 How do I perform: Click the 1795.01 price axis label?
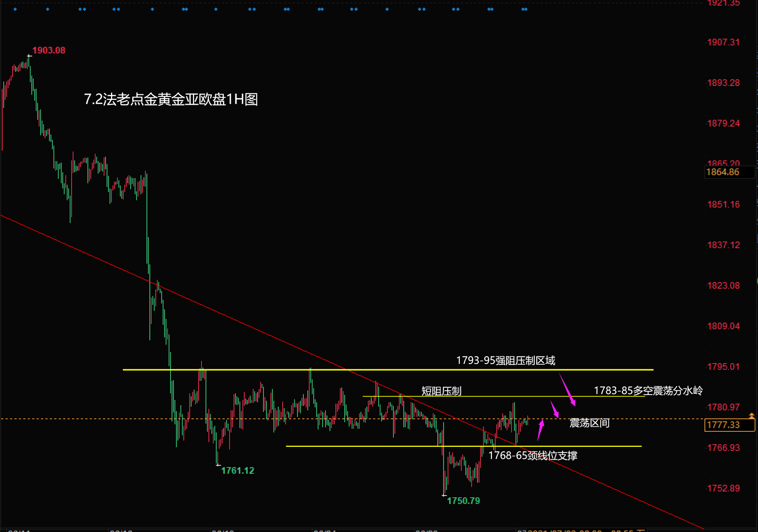tap(723, 367)
